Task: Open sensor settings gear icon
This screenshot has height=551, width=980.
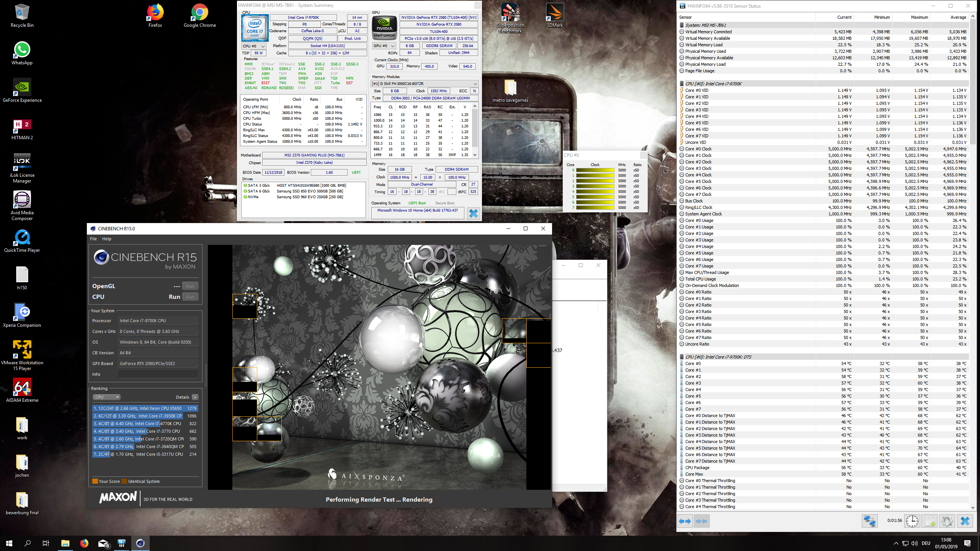Action: coord(947,521)
